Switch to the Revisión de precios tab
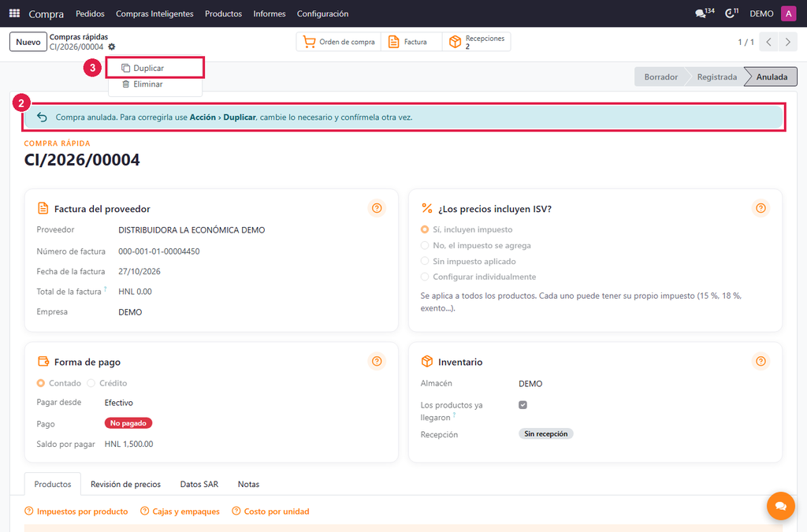This screenshot has height=532, width=807. (125, 484)
